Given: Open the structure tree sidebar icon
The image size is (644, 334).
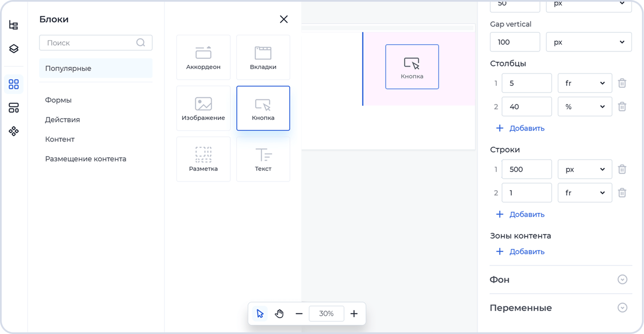Looking at the screenshot, I should 13,25.
